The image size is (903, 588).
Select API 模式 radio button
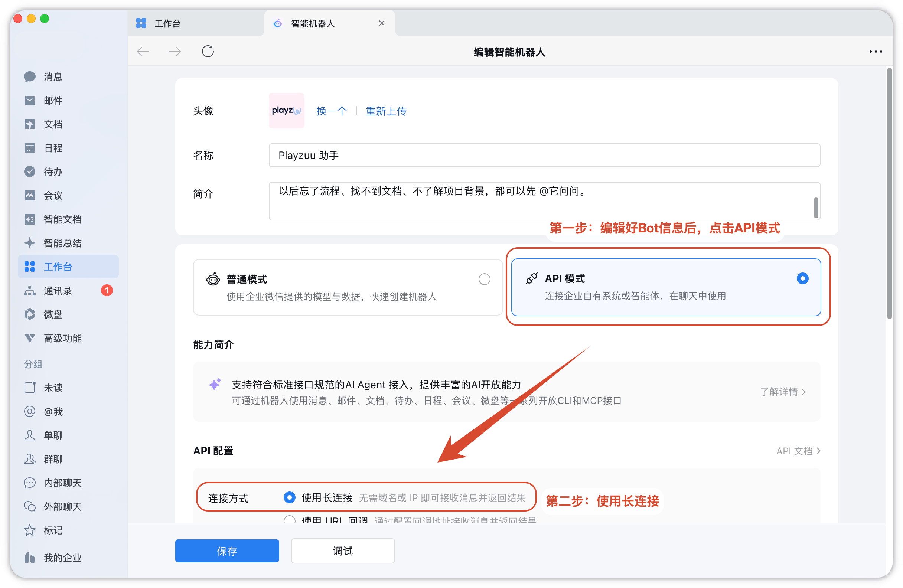point(802,278)
